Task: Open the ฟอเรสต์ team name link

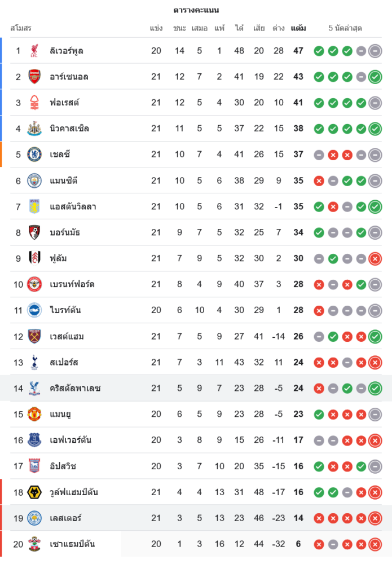Action: [64, 103]
